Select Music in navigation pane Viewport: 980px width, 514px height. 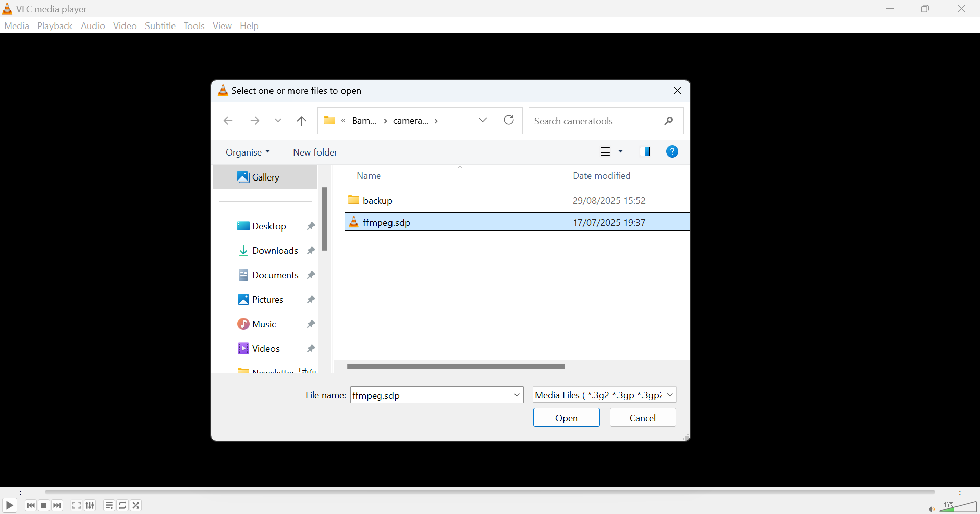point(264,324)
